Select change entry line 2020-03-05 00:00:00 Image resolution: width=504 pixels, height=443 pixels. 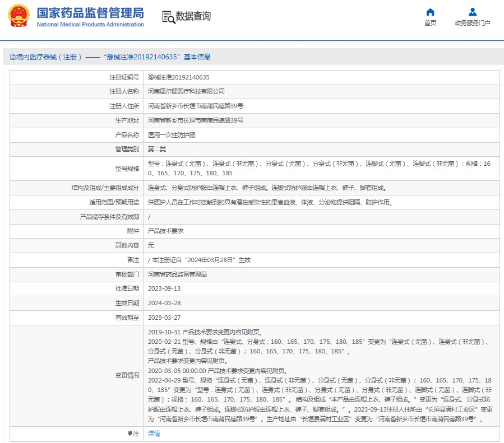218,371
